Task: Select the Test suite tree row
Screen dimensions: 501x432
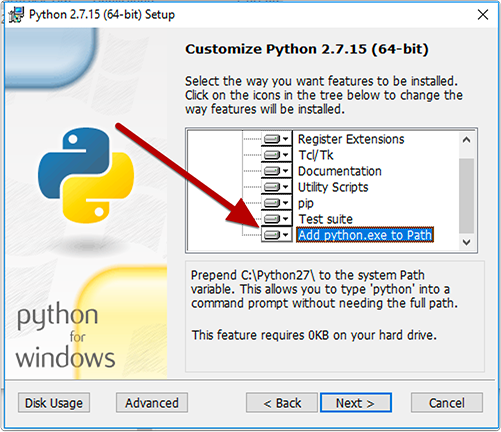Action: pyautogui.click(x=325, y=219)
